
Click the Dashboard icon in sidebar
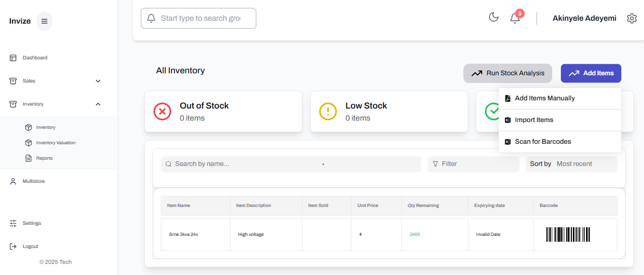[13, 58]
